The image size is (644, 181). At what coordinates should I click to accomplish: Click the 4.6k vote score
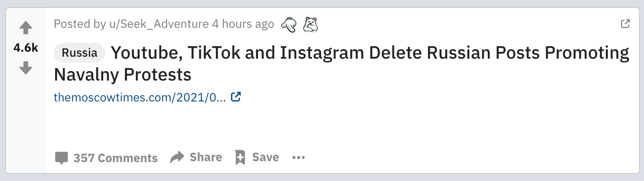pyautogui.click(x=26, y=48)
